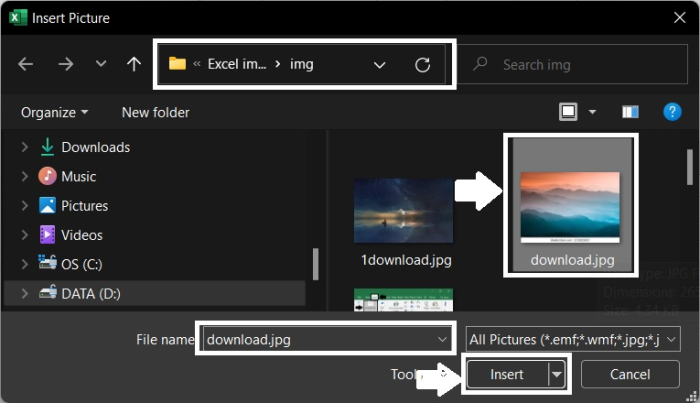Click the Insert button
The image size is (700, 403).
point(507,374)
